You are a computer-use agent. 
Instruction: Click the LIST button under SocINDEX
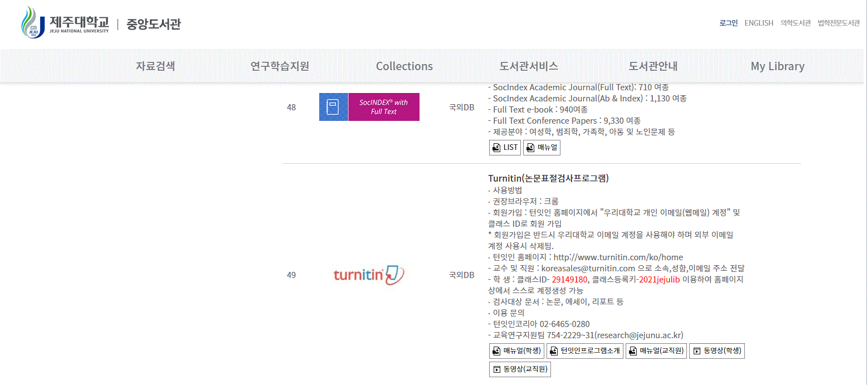tap(505, 147)
